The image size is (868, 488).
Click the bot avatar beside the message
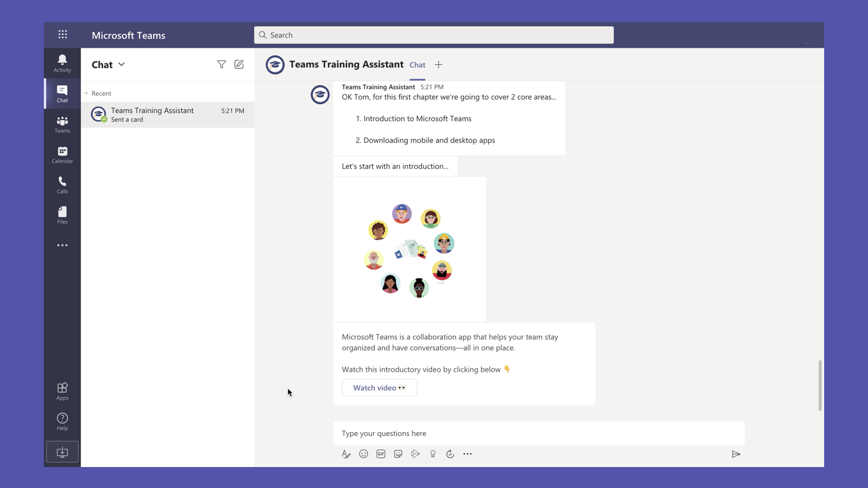[x=320, y=95]
